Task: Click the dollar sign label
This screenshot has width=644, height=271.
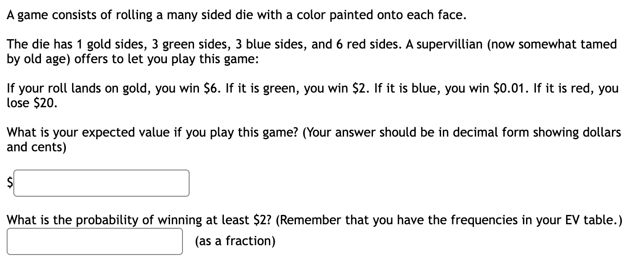Action: [x=9, y=182]
